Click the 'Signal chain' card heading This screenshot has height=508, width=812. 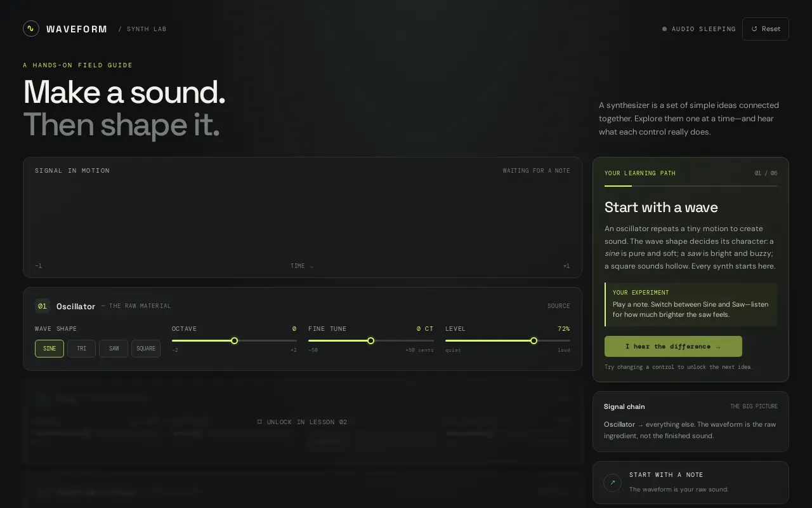[624, 406]
